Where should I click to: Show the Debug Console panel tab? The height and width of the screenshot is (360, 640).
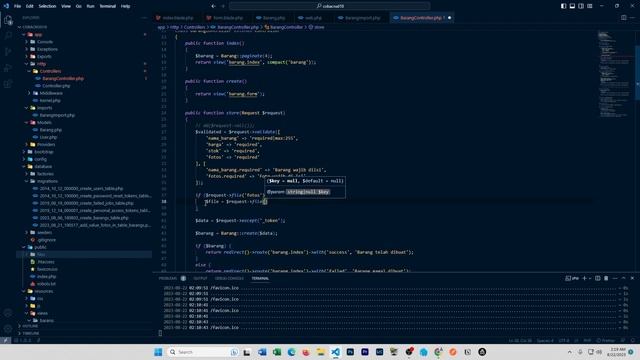[x=229, y=278]
